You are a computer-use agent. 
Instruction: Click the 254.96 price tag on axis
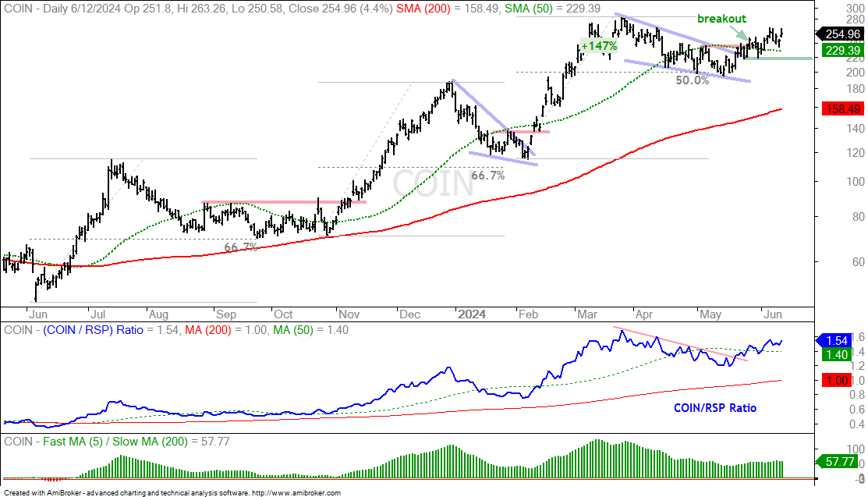coord(841,34)
